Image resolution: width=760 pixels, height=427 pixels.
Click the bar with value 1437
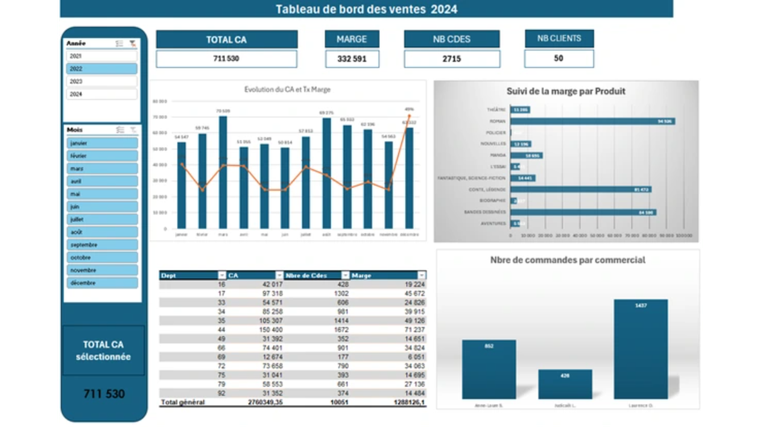[x=641, y=349]
